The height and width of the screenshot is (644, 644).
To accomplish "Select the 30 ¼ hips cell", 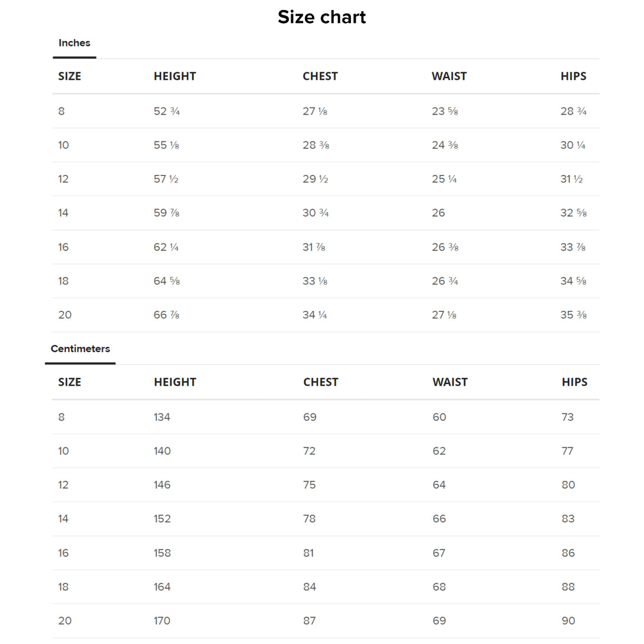I will 573,145.
